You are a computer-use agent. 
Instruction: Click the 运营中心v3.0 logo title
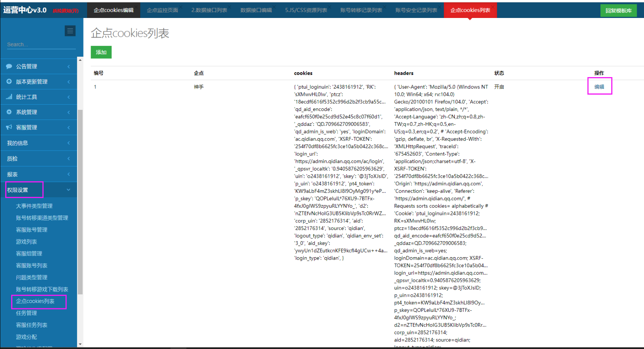coord(25,10)
